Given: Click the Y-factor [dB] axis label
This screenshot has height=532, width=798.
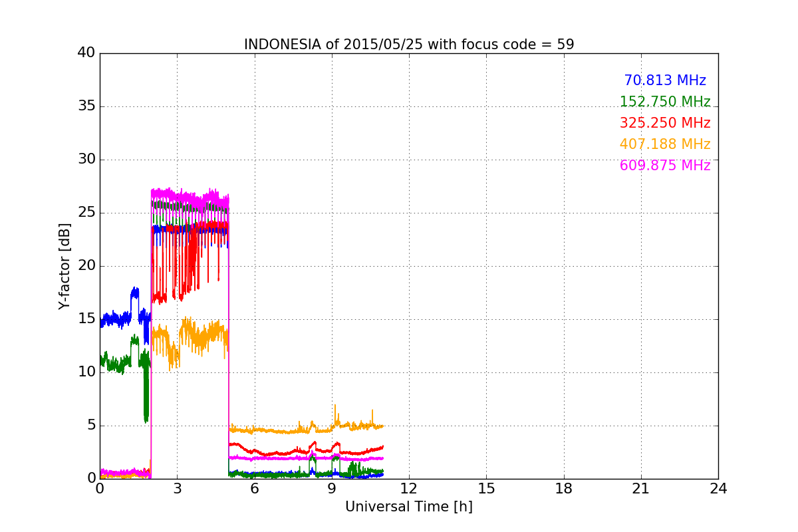Looking at the screenshot, I should [65, 266].
